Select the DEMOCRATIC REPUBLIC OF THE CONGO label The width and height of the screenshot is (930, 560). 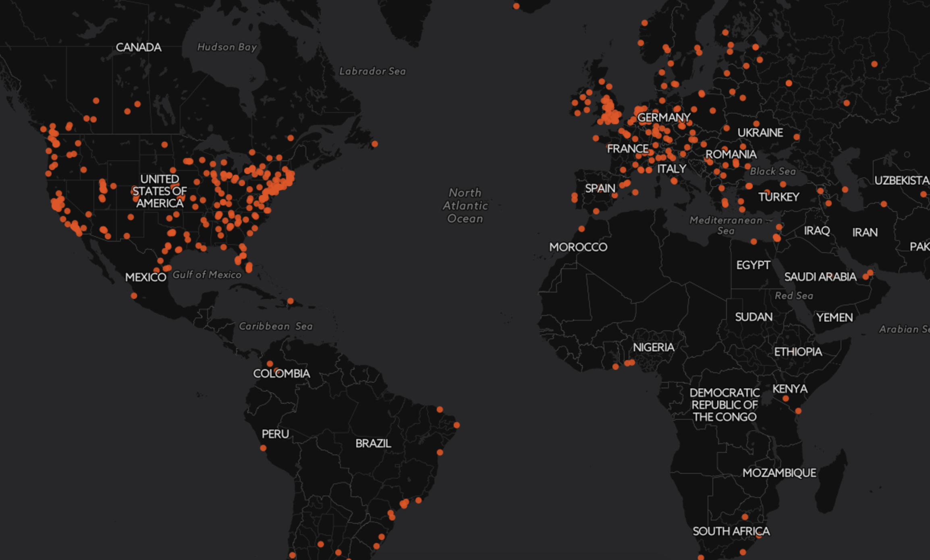724,404
